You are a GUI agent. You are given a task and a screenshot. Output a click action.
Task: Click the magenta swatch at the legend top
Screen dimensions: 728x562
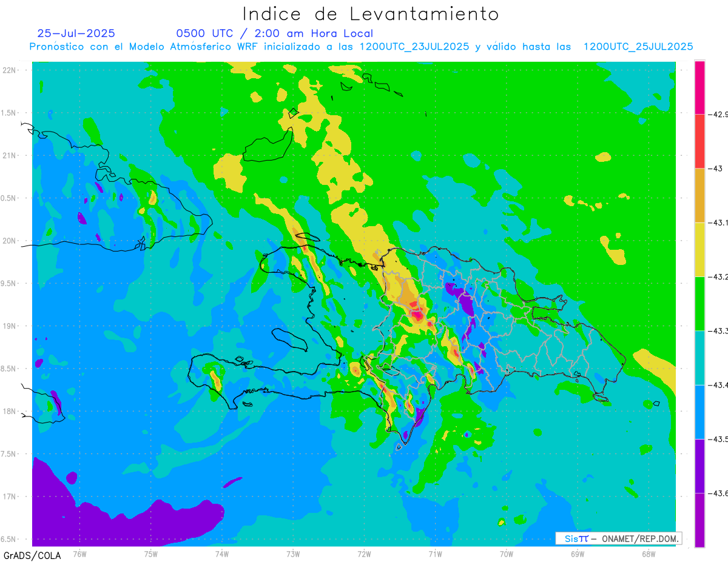click(x=699, y=87)
